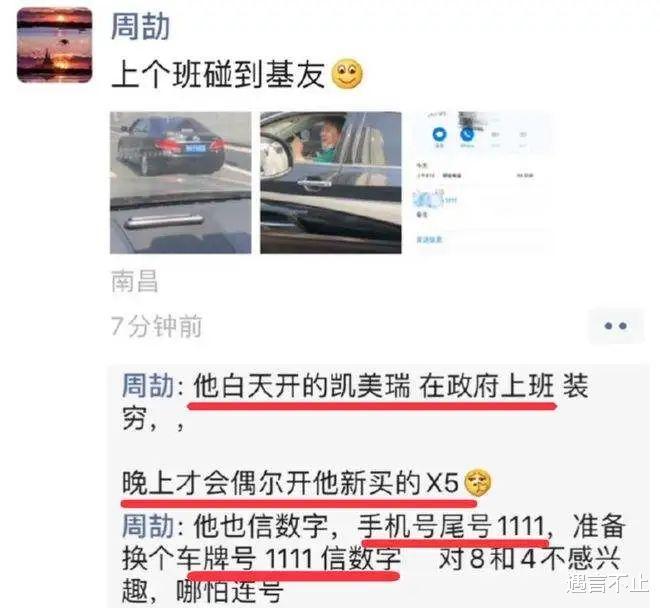Tap blue license plate on black car
The height and width of the screenshot is (608, 660).
[x=195, y=148]
